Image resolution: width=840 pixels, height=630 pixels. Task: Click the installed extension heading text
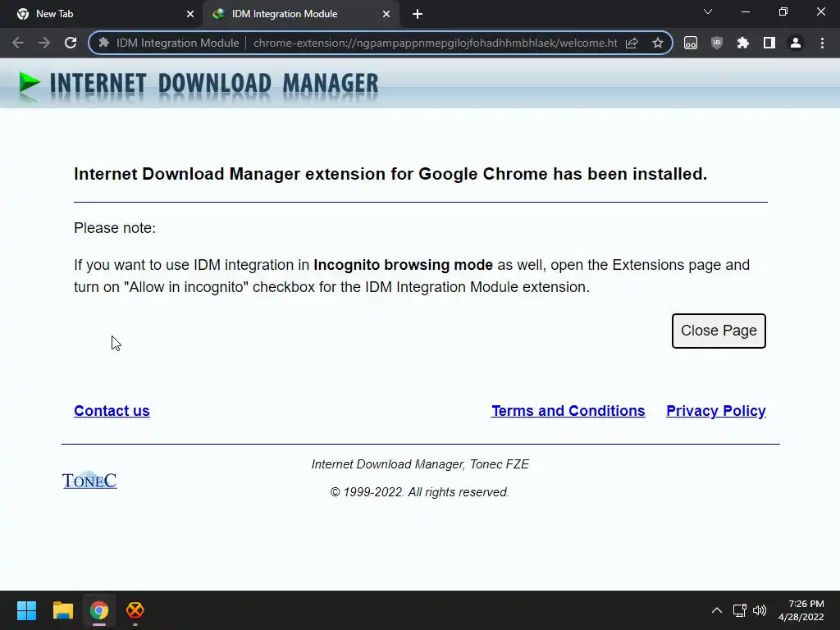pyautogui.click(x=390, y=174)
